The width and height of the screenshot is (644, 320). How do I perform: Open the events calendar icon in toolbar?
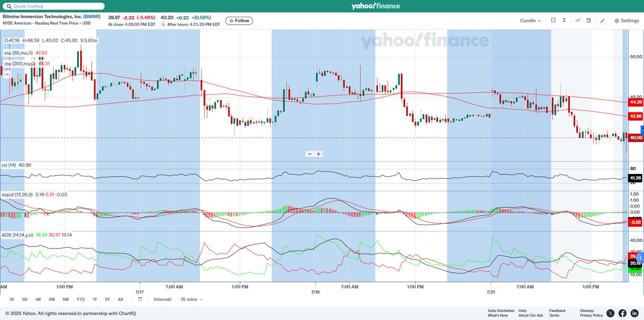[x=589, y=20]
